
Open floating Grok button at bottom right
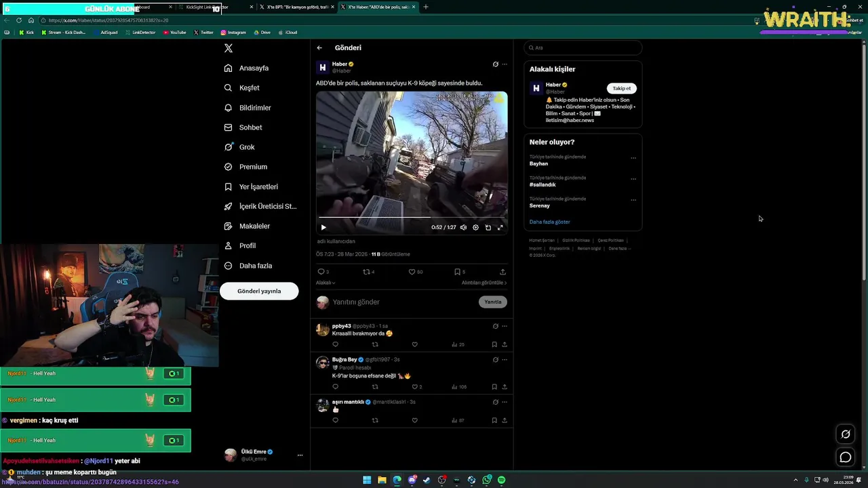click(846, 434)
